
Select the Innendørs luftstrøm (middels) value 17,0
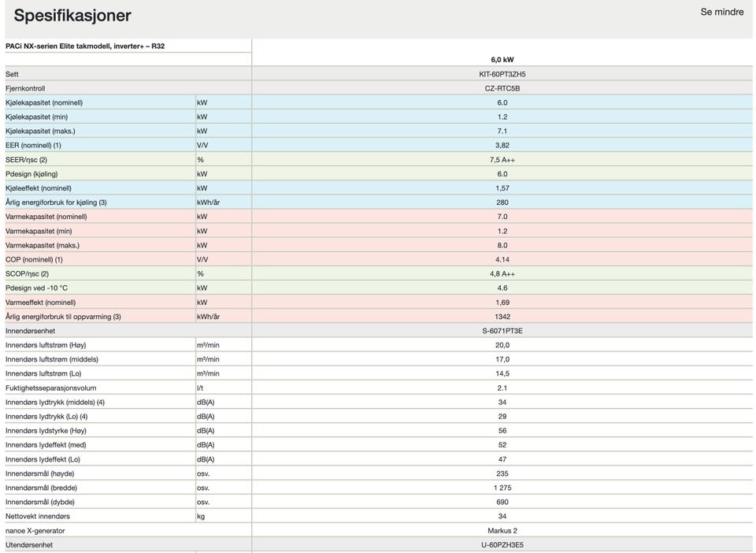pyautogui.click(x=502, y=360)
